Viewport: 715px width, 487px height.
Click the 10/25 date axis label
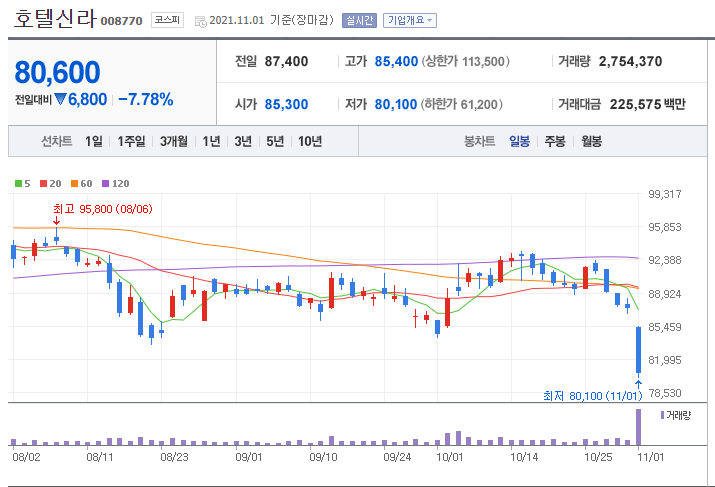[x=598, y=457]
